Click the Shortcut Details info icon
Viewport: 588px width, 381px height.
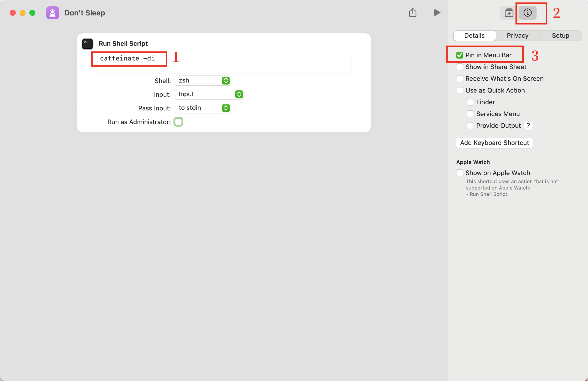527,12
